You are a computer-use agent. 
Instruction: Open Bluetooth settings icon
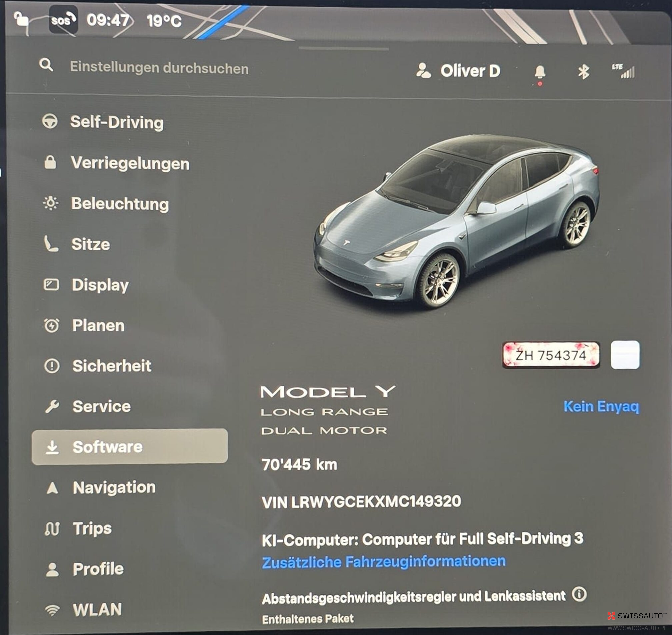pos(584,72)
